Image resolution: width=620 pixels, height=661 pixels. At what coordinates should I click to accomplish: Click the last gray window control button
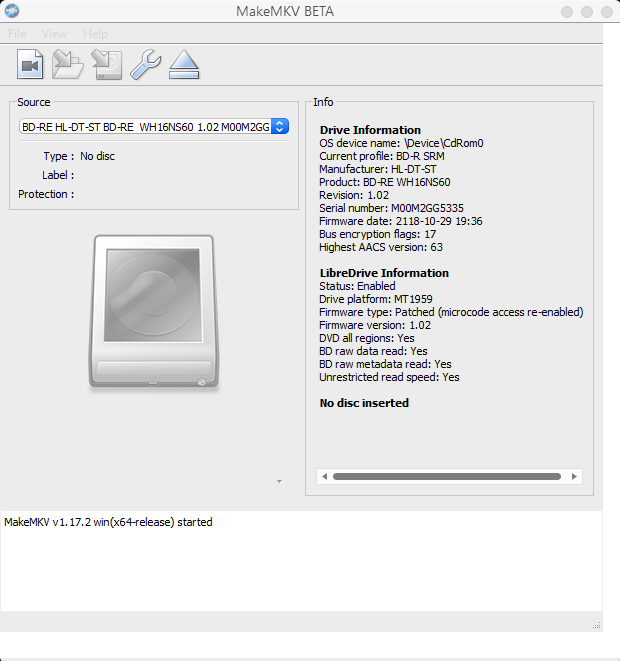coord(607,12)
